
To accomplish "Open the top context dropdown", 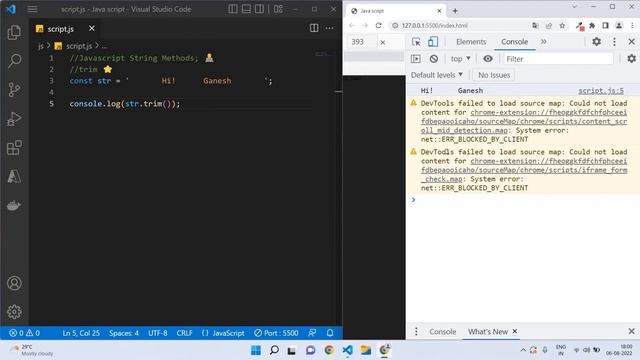I will [460, 59].
